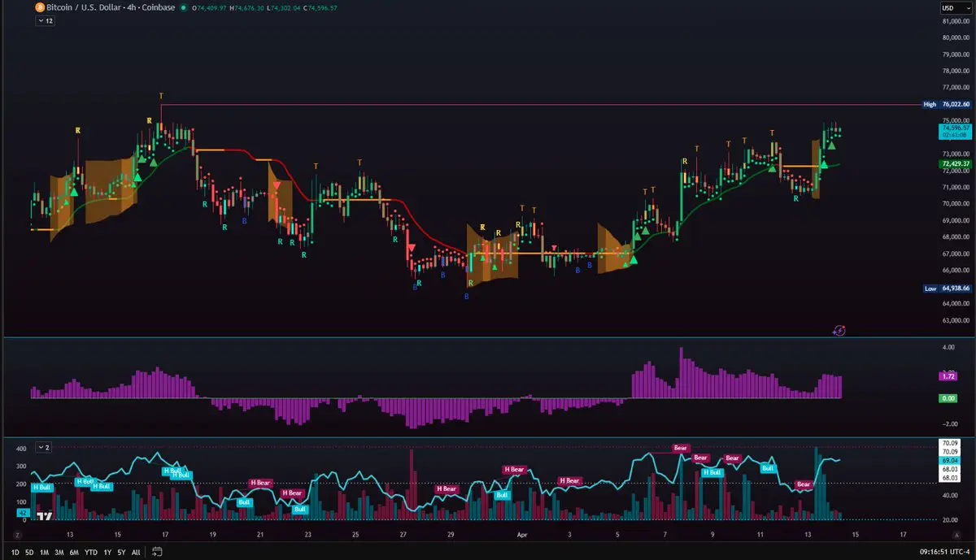Click the purple lightning alert icon on chart

pyautogui.click(x=840, y=331)
